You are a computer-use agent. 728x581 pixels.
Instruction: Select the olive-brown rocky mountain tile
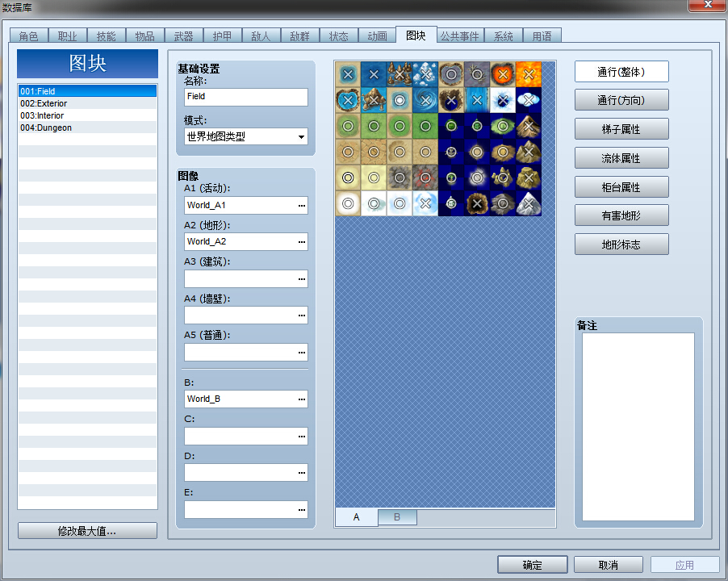pyautogui.click(x=529, y=152)
